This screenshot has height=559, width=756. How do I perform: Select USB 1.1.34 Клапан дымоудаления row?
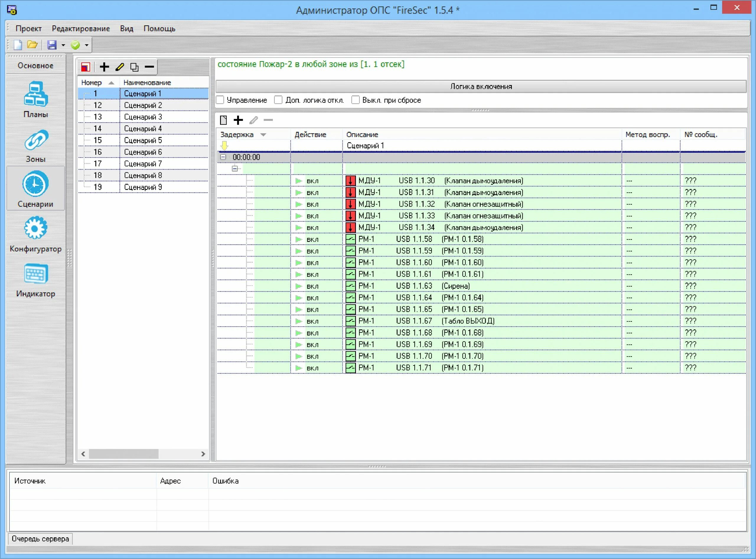point(481,227)
